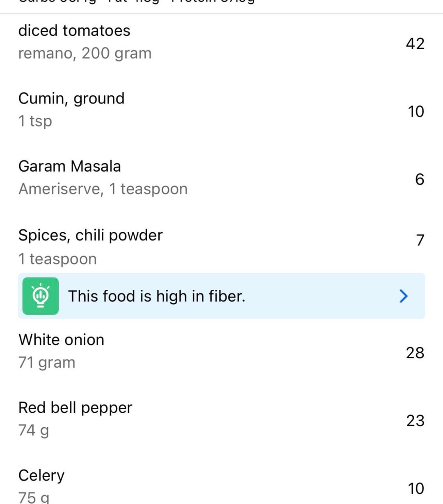Tap the green lightbulb insight icon

pyautogui.click(x=40, y=296)
